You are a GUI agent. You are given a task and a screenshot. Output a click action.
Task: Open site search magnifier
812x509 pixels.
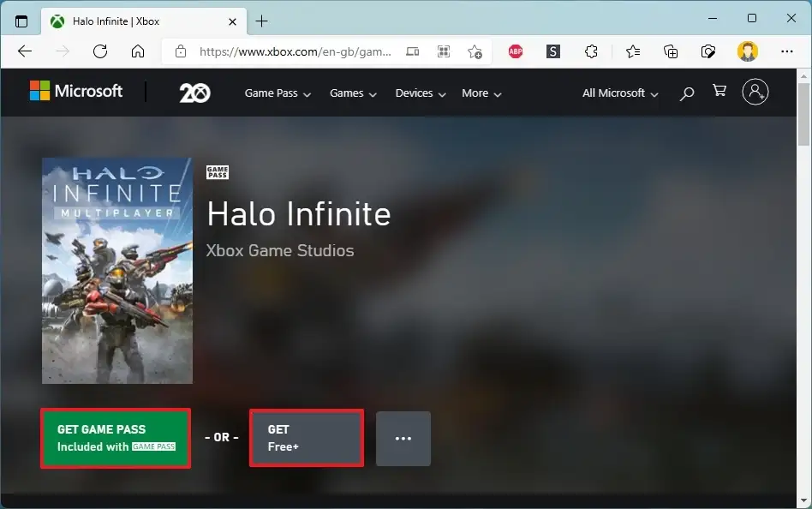(x=687, y=93)
